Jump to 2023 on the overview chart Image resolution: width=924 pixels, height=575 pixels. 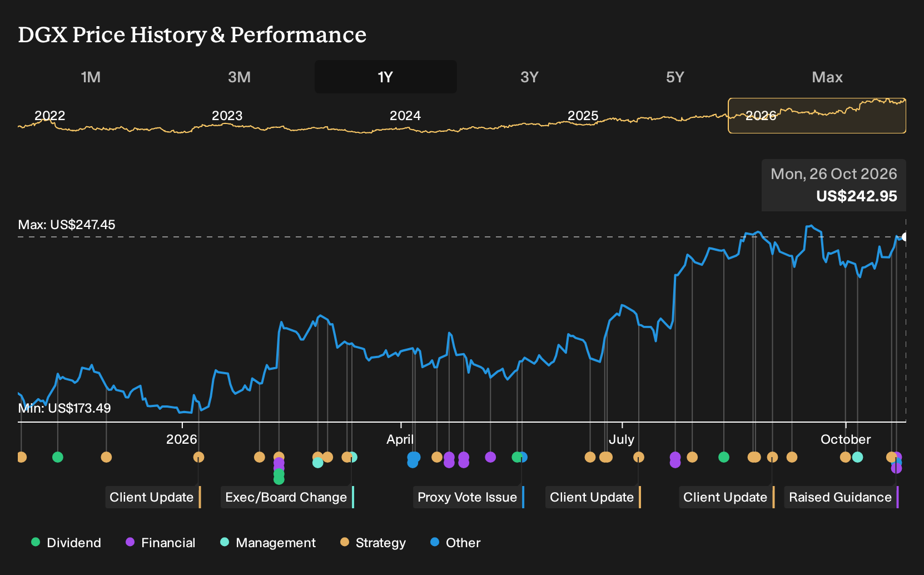click(227, 116)
